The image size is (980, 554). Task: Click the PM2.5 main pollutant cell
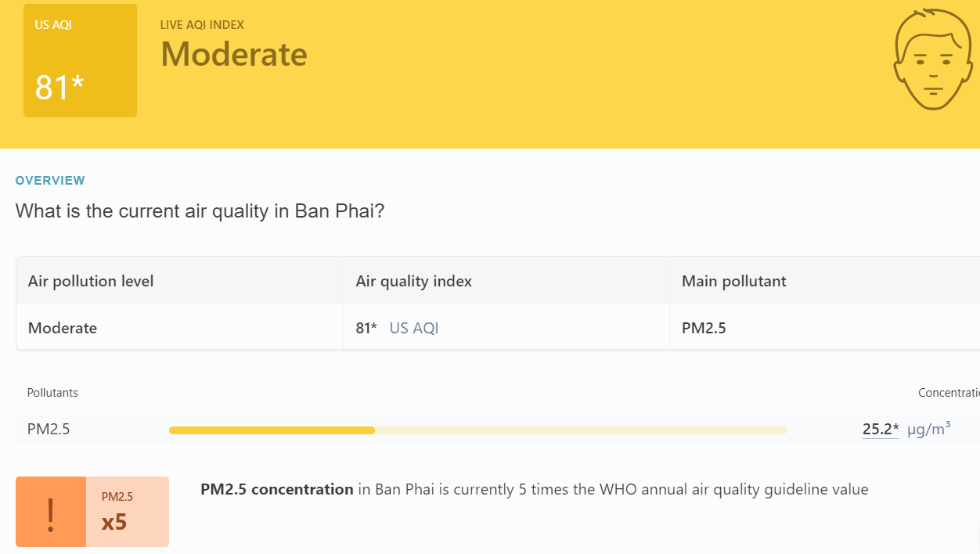pos(825,328)
